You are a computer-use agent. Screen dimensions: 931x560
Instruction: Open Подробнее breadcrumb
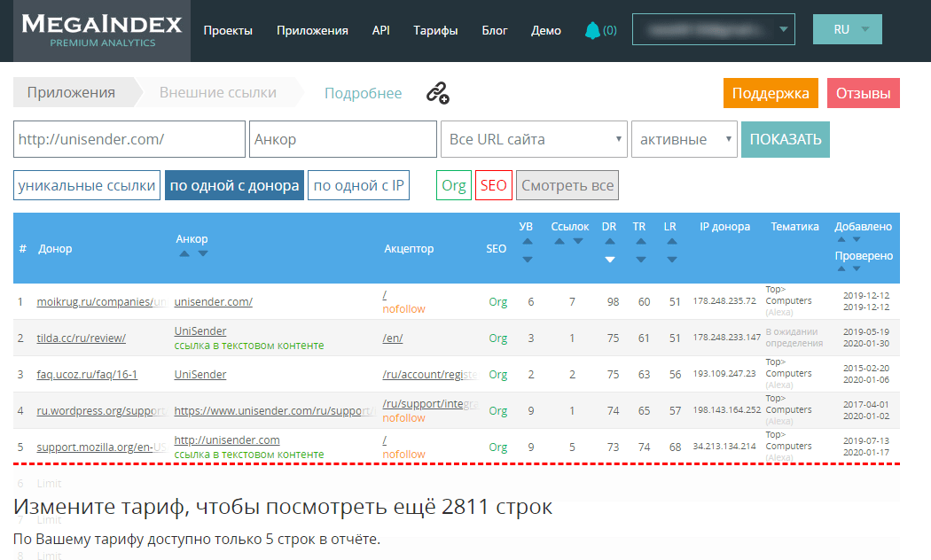[363, 93]
